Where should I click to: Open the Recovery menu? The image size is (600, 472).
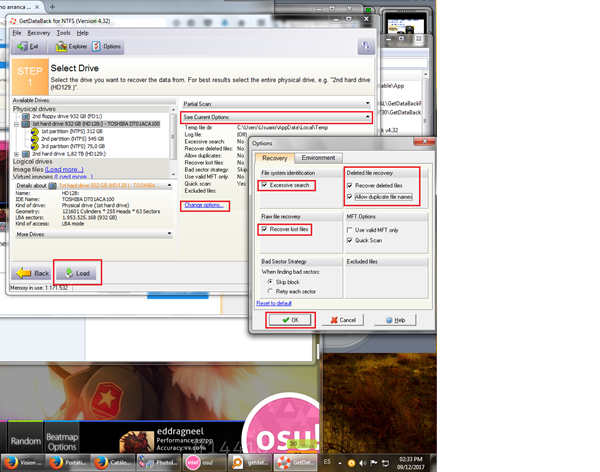[39, 33]
